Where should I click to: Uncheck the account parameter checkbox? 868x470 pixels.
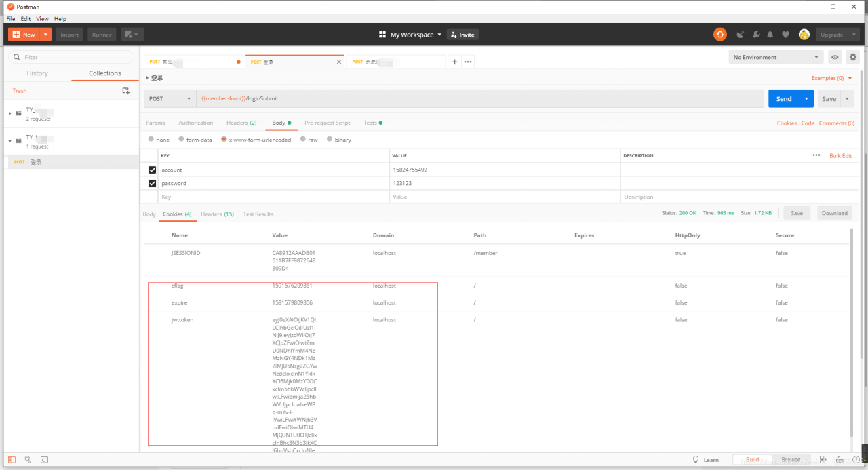pos(152,170)
